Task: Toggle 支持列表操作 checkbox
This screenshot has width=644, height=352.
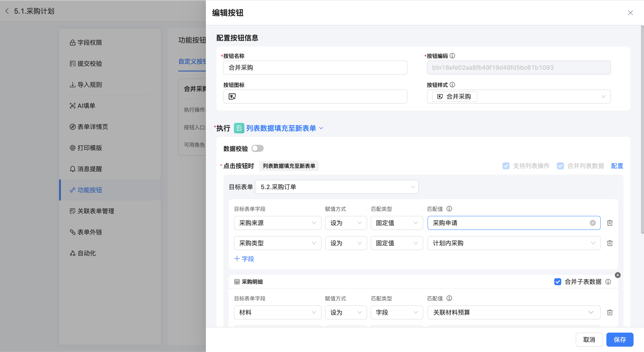Action: click(x=506, y=166)
